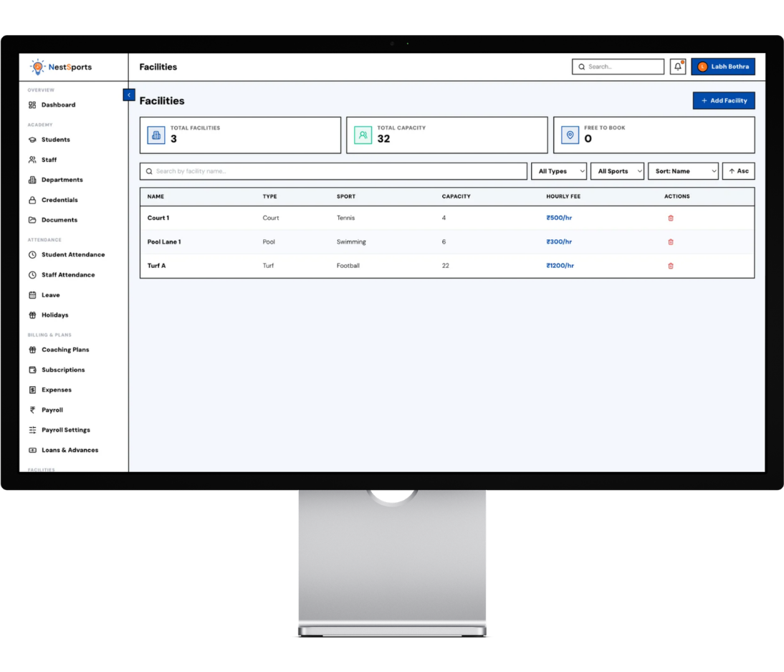This screenshot has height=672, width=784.
Task: Open the Sort: Name dropdown
Action: [684, 171]
